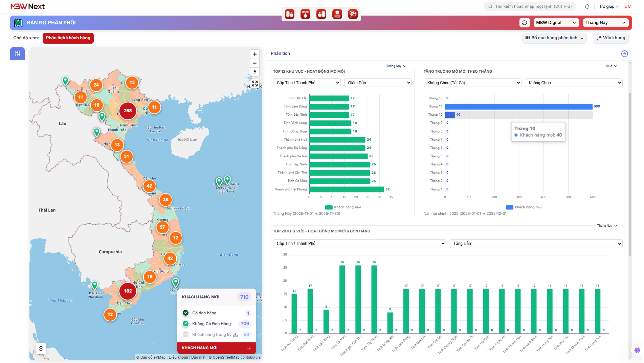
Task: Enable Khách hàng trong kỳ option
Action: coord(186,335)
